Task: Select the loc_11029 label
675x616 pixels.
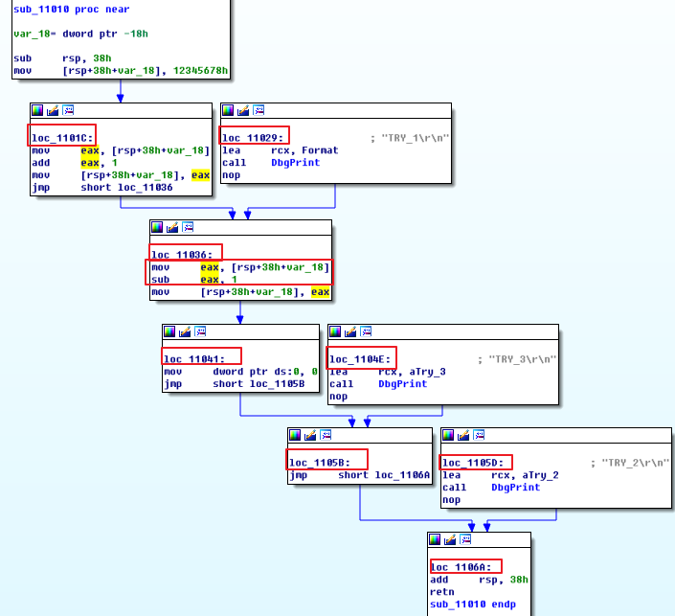Action: (x=253, y=138)
